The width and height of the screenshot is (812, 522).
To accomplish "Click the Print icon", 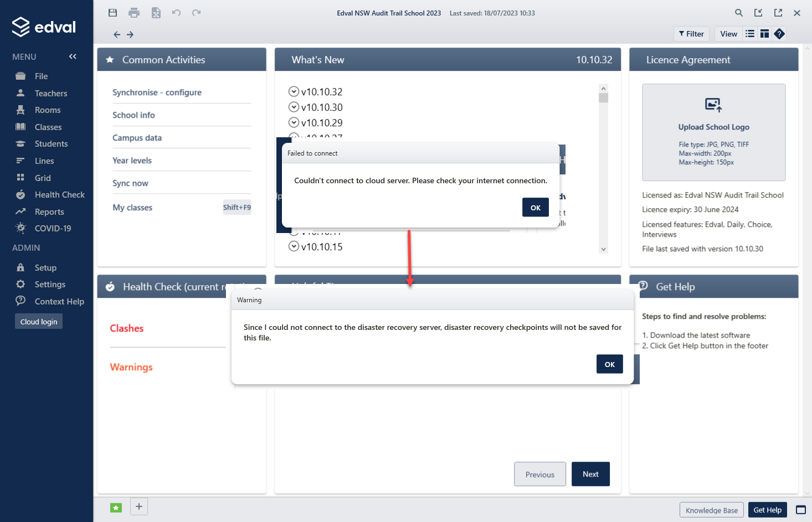I will tap(134, 13).
